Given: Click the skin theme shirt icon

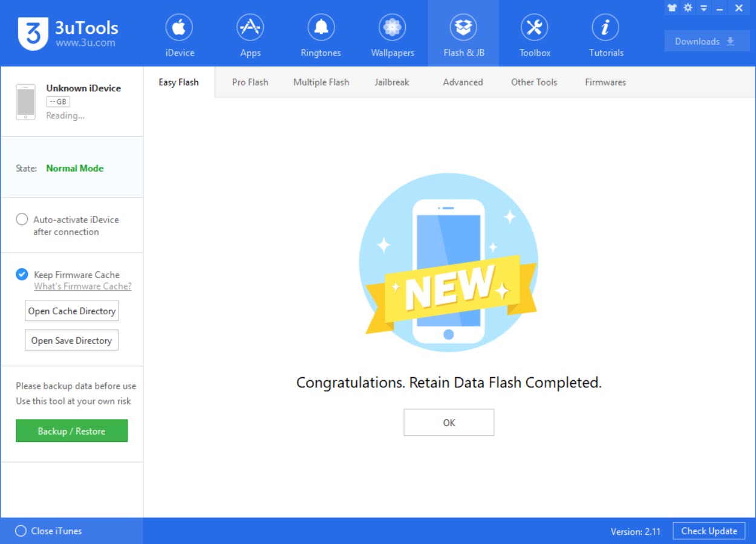Looking at the screenshot, I should pyautogui.click(x=672, y=8).
